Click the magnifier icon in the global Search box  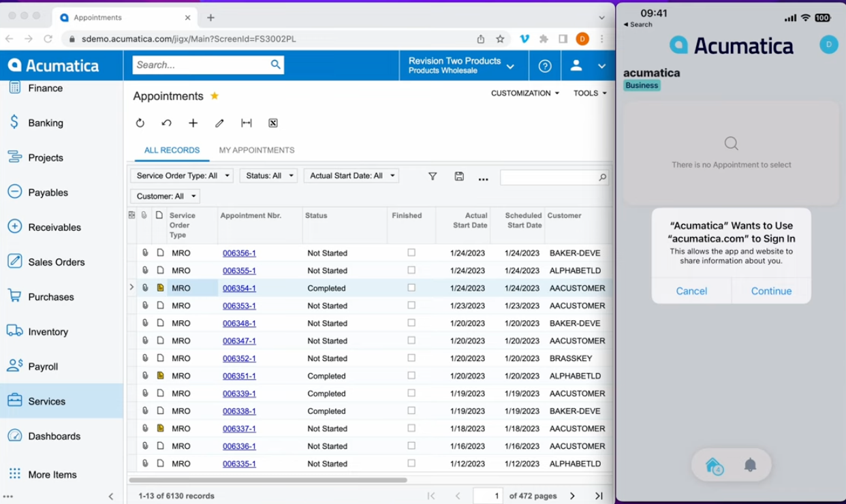click(x=275, y=65)
